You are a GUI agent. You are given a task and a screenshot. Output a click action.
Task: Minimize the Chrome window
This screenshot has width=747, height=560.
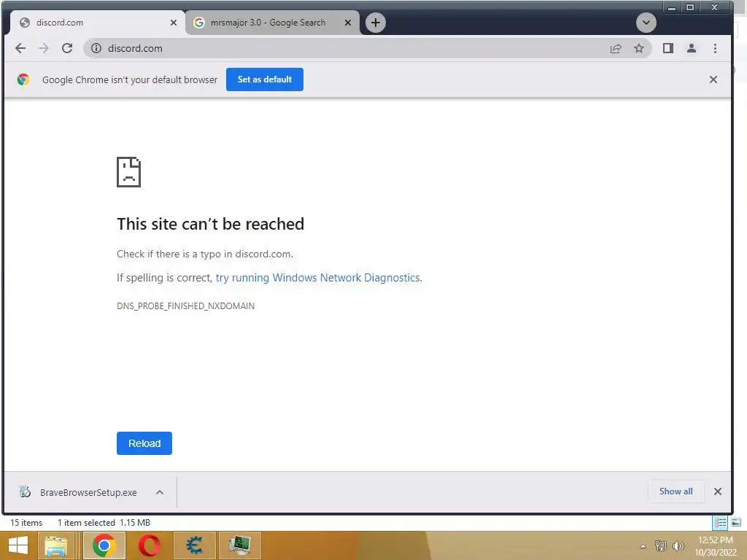pyautogui.click(x=672, y=7)
